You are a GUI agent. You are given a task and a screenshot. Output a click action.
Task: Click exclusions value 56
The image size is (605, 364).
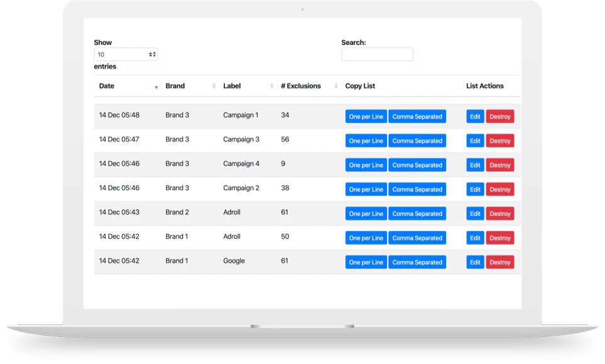[x=285, y=139]
